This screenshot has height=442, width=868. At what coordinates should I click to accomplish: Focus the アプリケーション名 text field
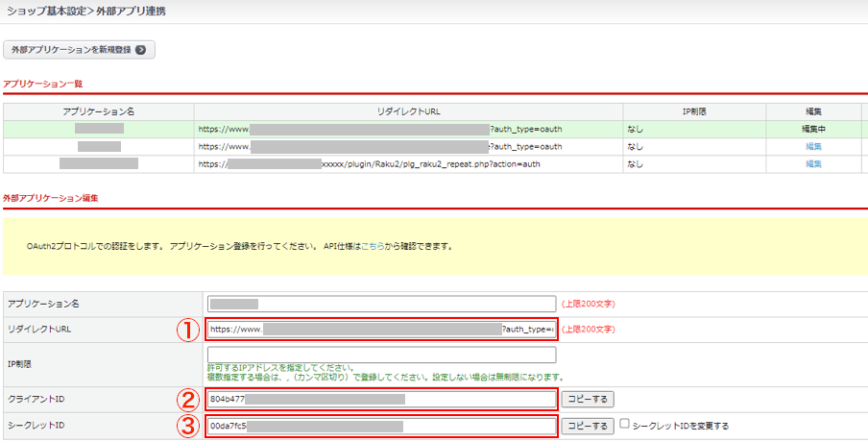[381, 304]
